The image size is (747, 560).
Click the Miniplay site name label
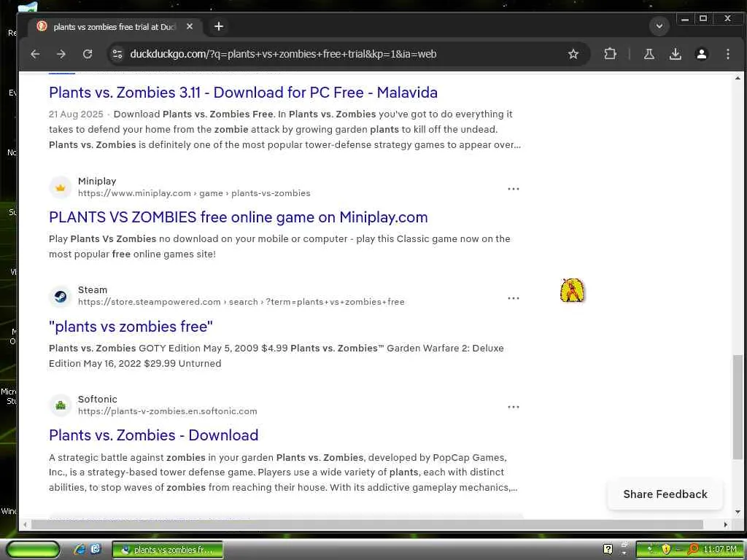pyautogui.click(x=97, y=181)
